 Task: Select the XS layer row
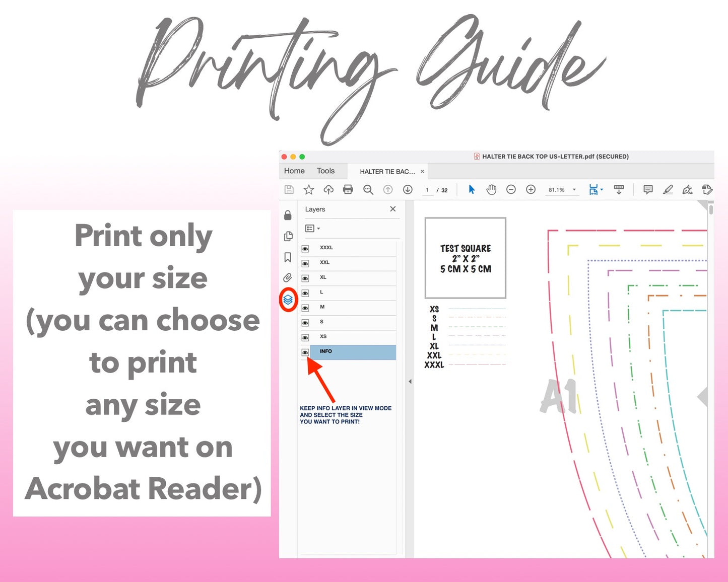pos(353,337)
